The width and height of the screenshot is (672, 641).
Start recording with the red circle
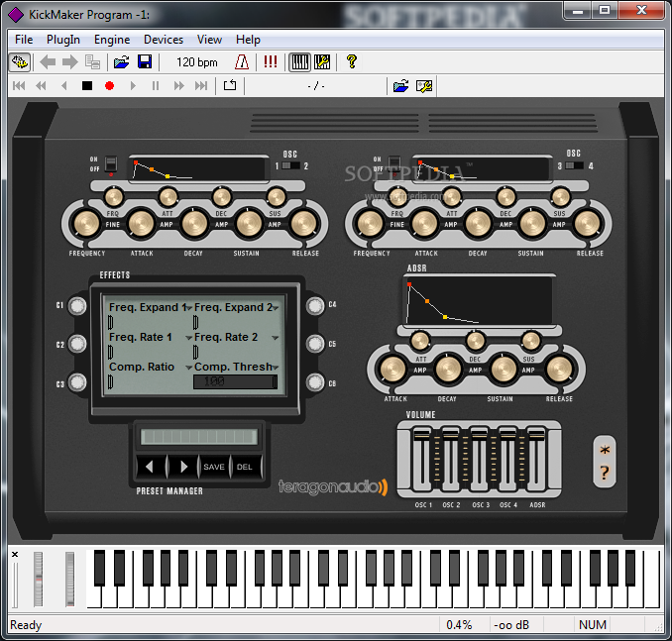point(109,86)
